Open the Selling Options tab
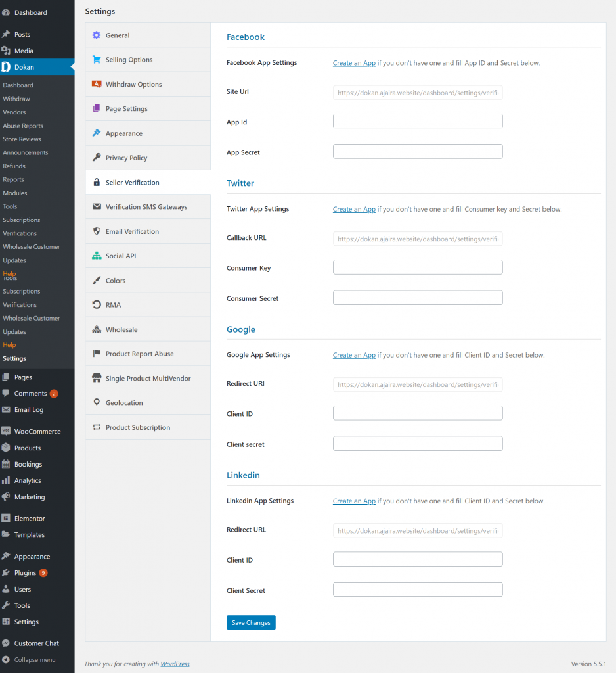 click(x=148, y=60)
